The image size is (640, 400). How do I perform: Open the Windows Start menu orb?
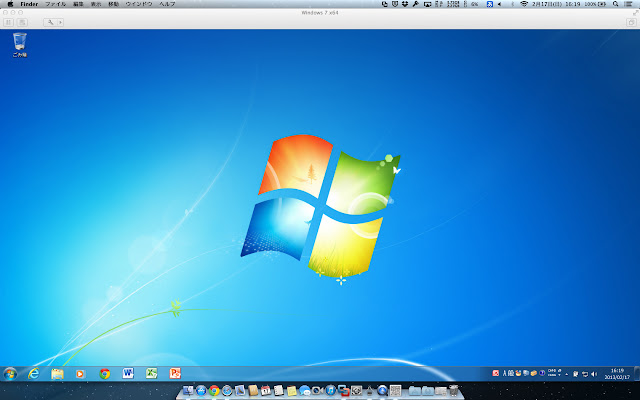[9, 373]
